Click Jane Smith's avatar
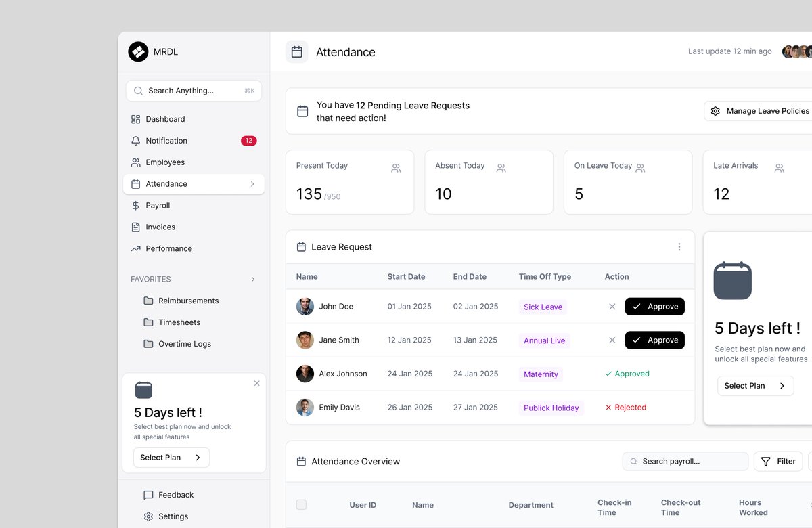812x528 pixels. (x=305, y=340)
